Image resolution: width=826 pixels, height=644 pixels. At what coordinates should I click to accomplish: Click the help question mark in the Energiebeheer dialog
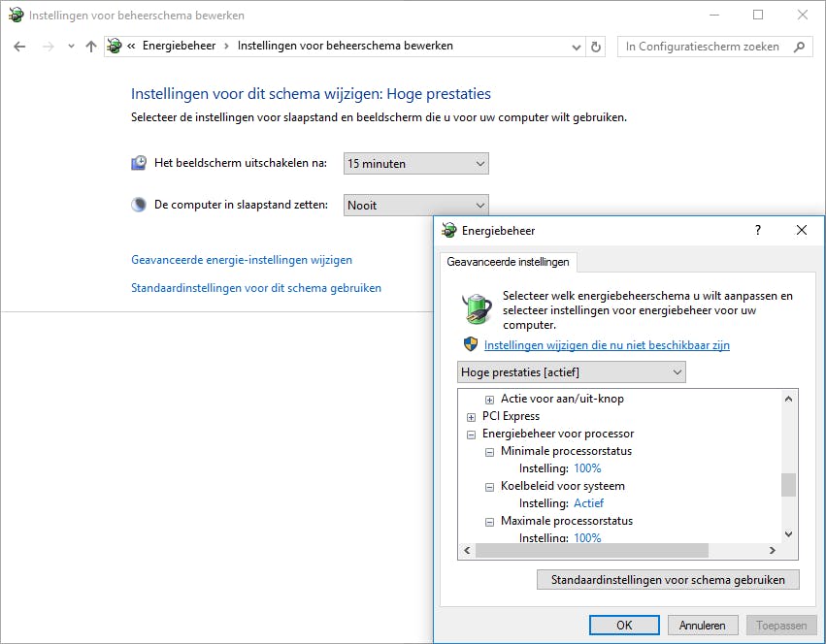(757, 230)
